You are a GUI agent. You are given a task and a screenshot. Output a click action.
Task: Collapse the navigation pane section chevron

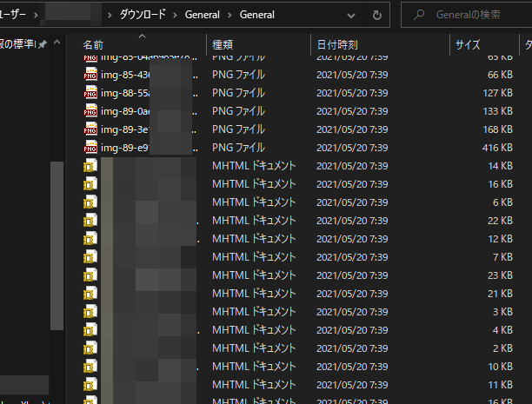(x=57, y=43)
